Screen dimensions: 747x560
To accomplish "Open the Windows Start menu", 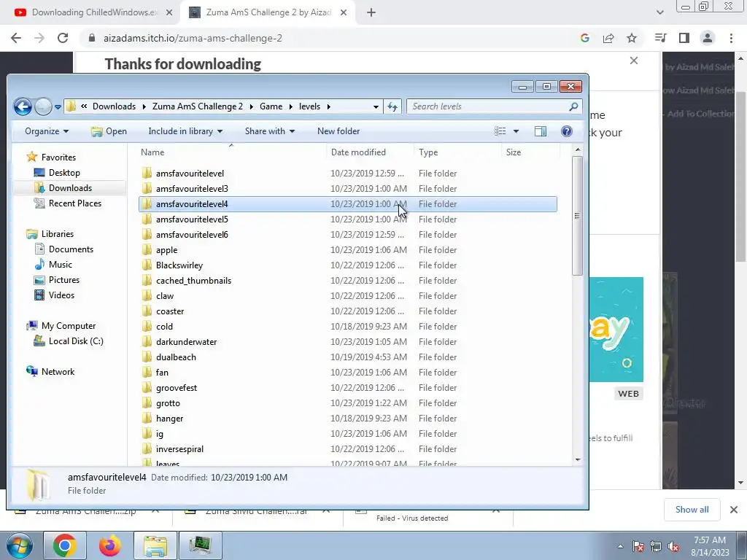I will 20,545.
